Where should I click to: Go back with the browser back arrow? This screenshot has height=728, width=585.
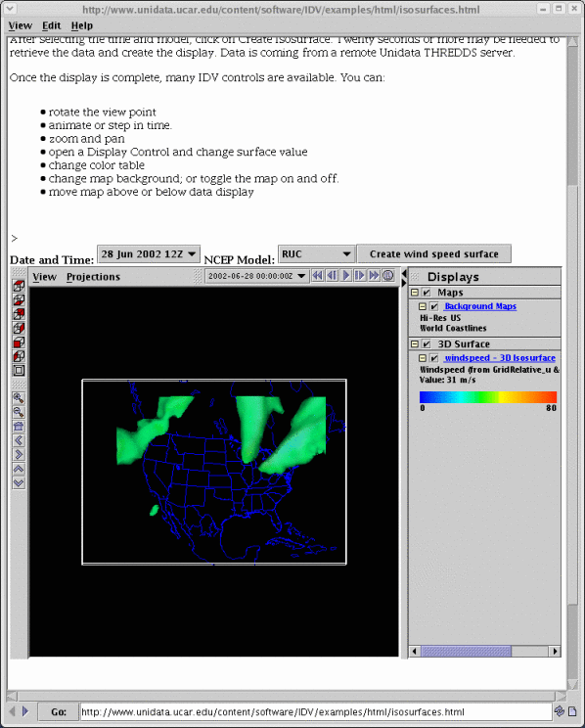(13, 711)
